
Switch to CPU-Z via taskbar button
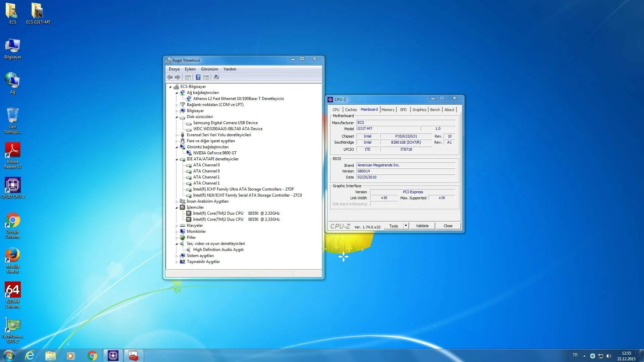(113, 356)
